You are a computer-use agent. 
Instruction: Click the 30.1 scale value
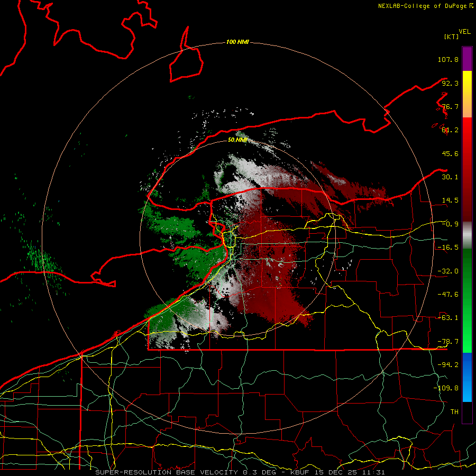(450, 177)
